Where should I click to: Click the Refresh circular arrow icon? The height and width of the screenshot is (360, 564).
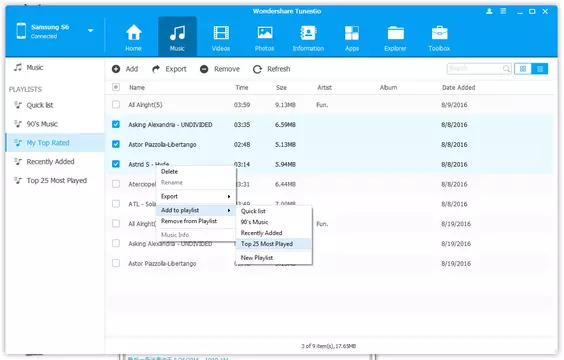coord(257,69)
